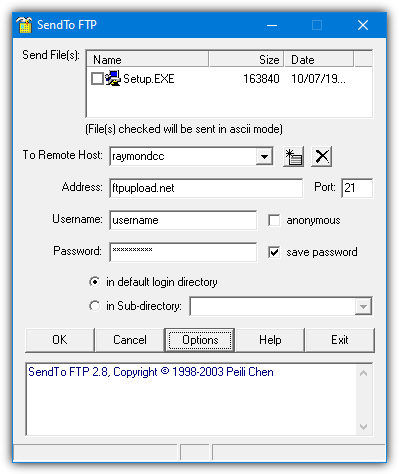The height and width of the screenshot is (474, 399).
Task: Expand the Remote Host dropdown list
Action: [264, 156]
